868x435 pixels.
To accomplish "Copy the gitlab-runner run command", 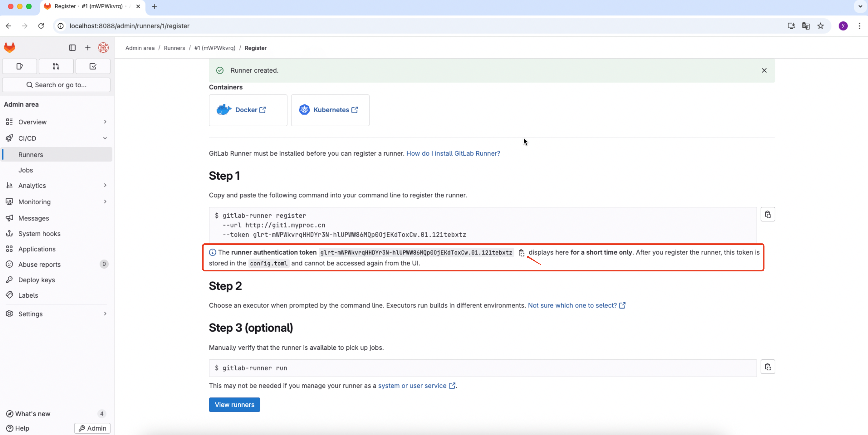I will tap(768, 367).
